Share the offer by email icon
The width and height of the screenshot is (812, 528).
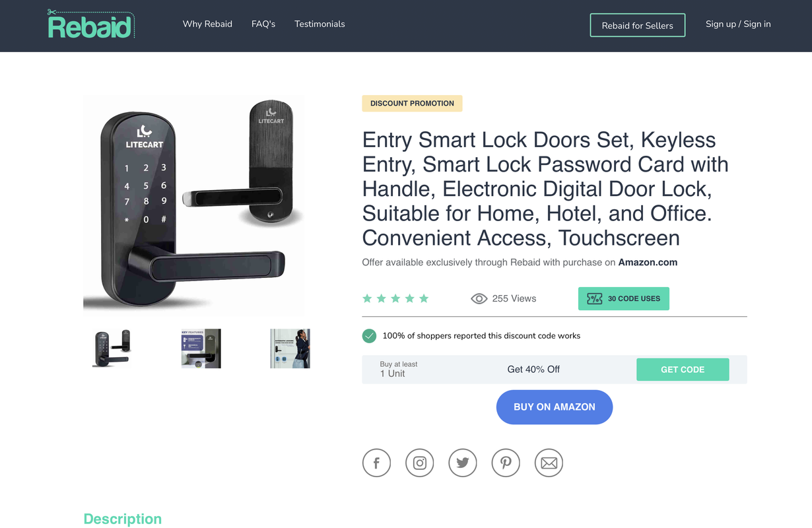(549, 463)
